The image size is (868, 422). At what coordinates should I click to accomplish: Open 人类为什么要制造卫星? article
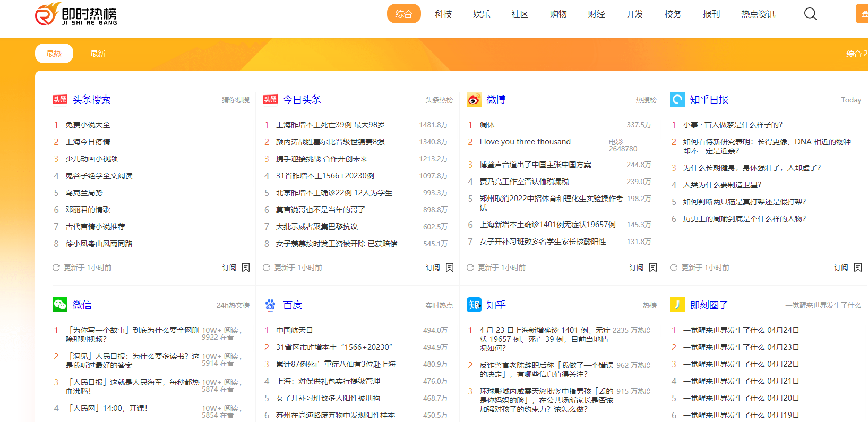pos(722,185)
